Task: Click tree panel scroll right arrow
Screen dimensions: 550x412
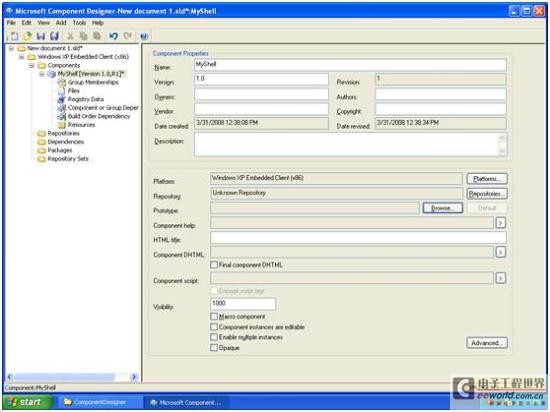Action: [x=134, y=377]
